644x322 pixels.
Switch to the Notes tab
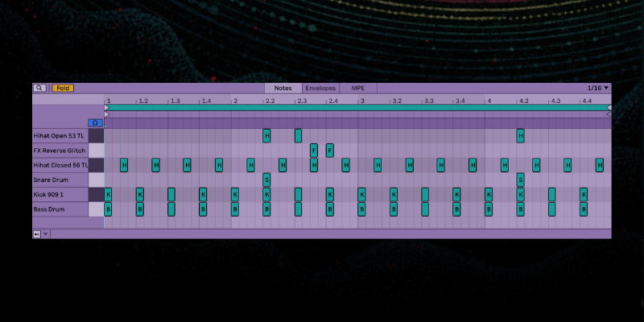[283, 88]
